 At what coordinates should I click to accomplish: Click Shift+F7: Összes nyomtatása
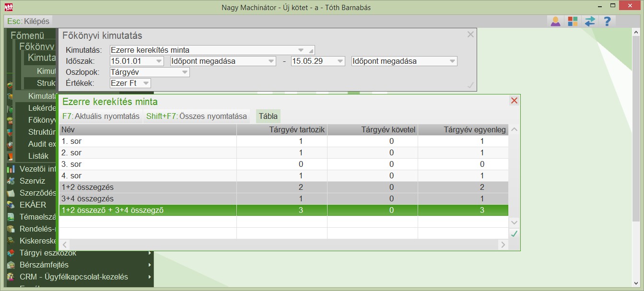(197, 116)
